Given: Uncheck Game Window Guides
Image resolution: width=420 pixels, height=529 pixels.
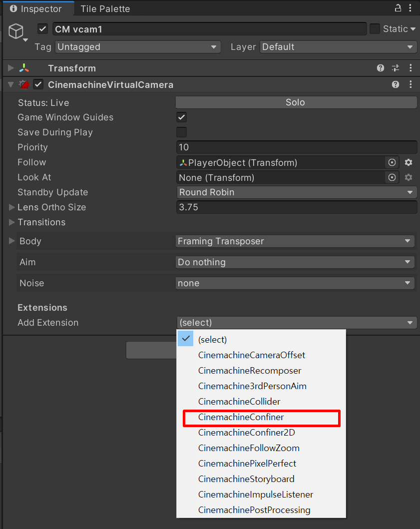Looking at the screenshot, I should [181, 117].
